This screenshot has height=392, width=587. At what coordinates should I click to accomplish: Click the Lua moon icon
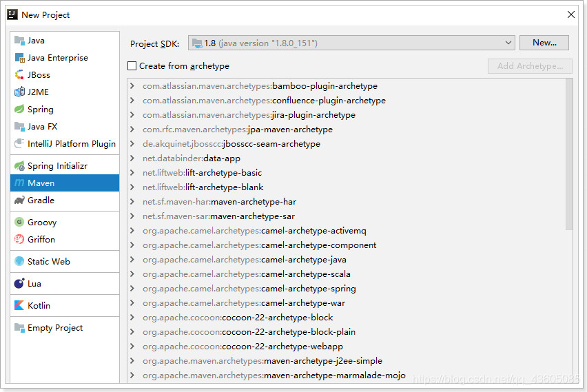(x=19, y=283)
